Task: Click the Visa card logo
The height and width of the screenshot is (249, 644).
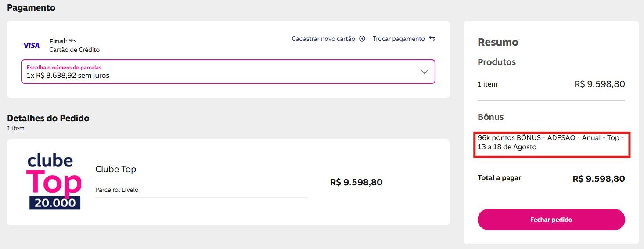Action: (31, 45)
